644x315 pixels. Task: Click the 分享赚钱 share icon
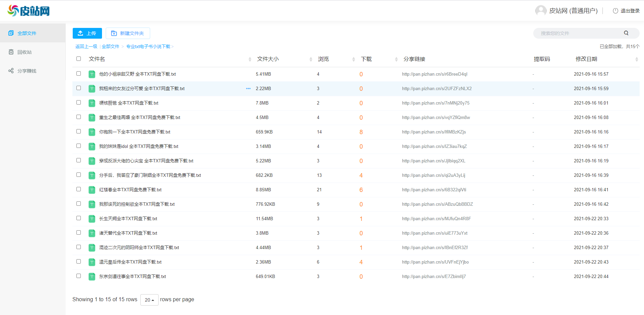tap(11, 71)
